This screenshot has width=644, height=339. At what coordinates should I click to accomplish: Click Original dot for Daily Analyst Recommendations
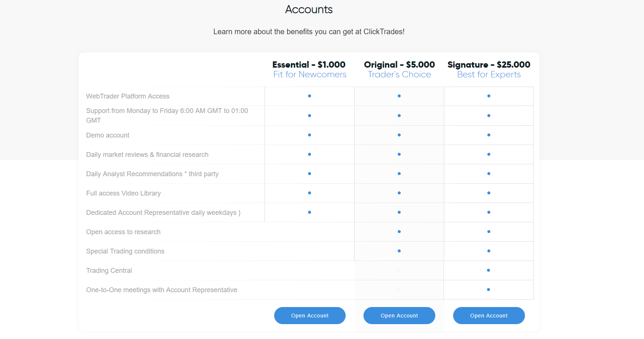click(x=399, y=174)
